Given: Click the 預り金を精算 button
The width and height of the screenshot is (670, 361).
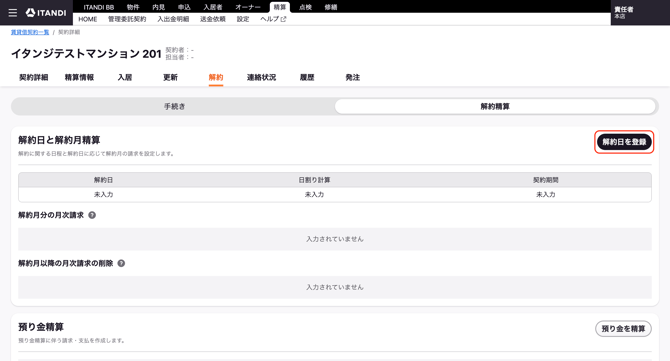Looking at the screenshot, I should pyautogui.click(x=623, y=329).
